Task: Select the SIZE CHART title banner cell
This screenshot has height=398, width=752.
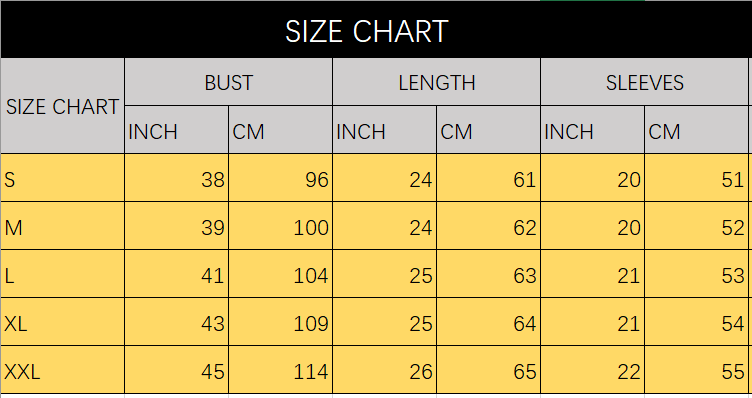Action: click(x=376, y=30)
